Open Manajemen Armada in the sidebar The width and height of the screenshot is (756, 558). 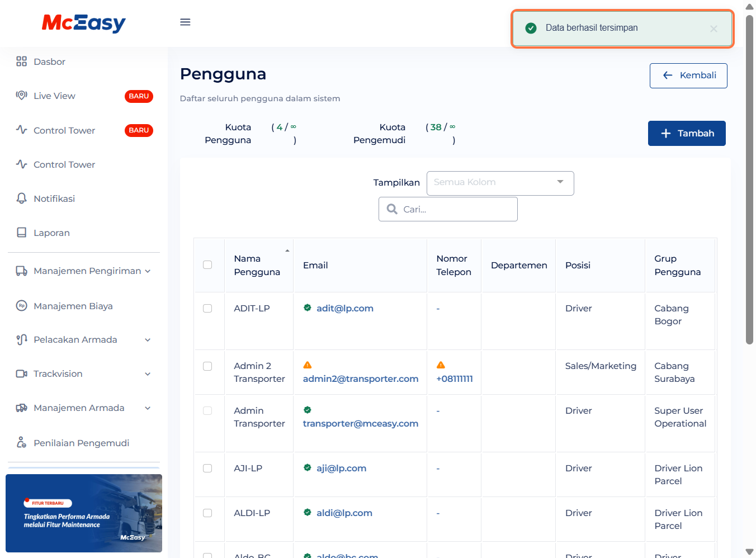click(79, 408)
